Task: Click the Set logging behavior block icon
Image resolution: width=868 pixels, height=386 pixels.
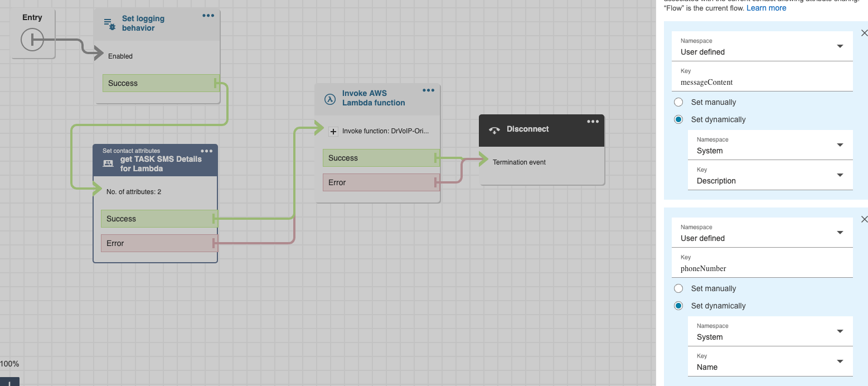Action: pyautogui.click(x=110, y=23)
